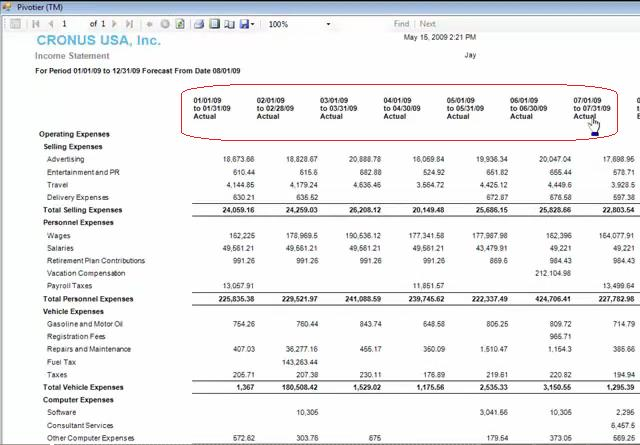
Task: Go to next page arrow
Action: [114, 24]
